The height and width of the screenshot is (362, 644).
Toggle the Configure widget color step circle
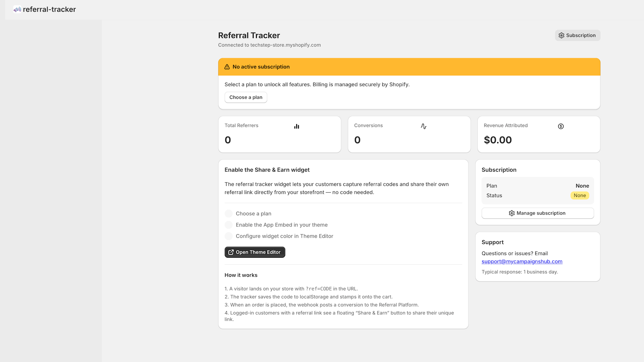click(229, 236)
